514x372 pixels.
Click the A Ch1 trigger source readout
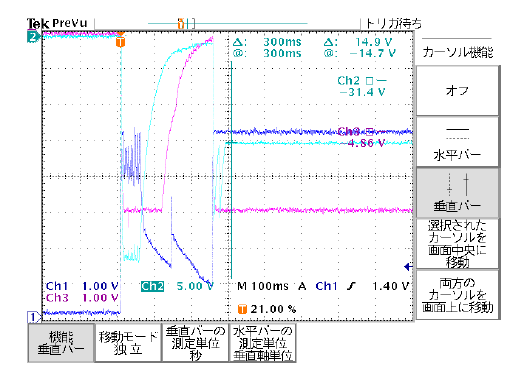pyautogui.click(x=318, y=286)
